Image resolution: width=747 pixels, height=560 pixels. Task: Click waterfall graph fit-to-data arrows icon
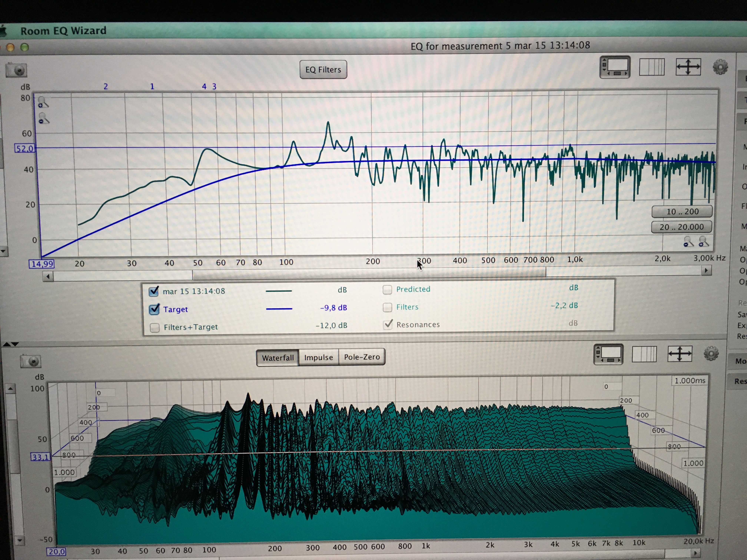(x=680, y=354)
